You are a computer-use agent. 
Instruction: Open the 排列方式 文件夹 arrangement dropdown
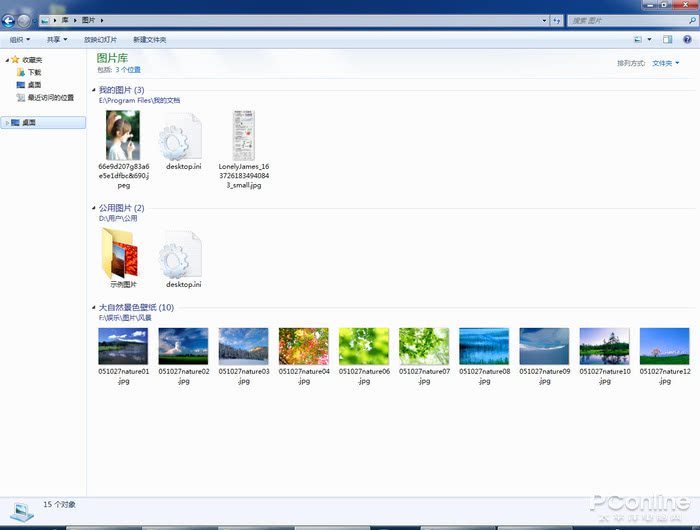click(x=664, y=63)
